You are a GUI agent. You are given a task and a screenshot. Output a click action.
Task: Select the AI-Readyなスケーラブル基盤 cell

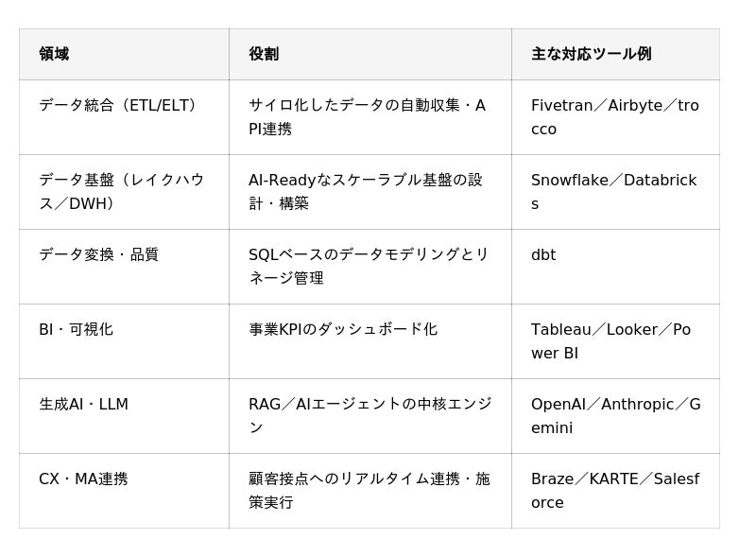370,192
